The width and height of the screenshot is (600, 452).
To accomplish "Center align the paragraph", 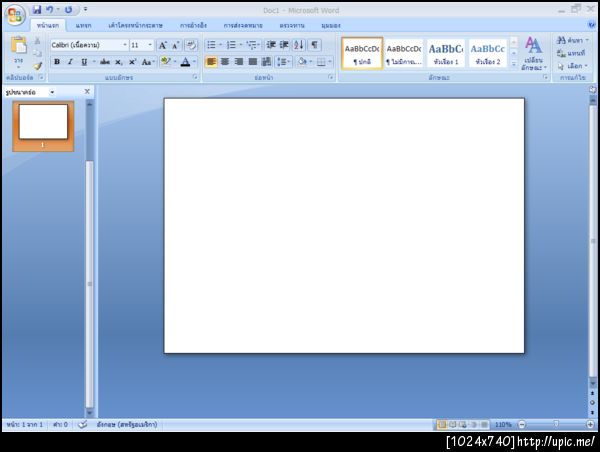I will coord(225,62).
